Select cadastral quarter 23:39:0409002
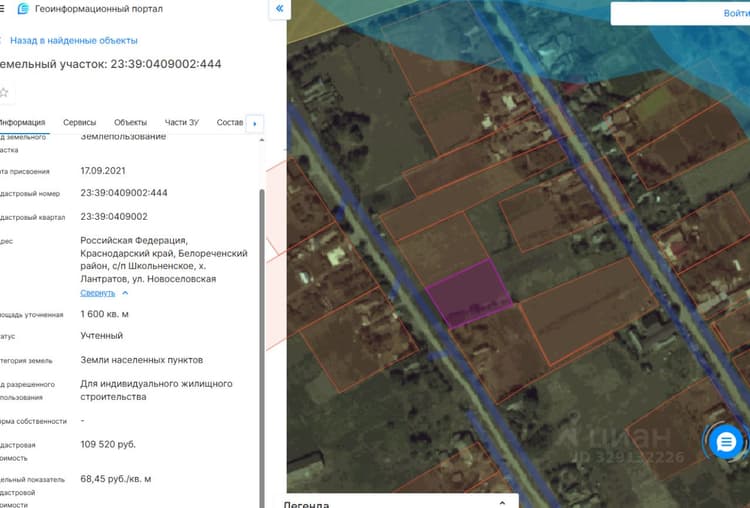This screenshot has width=750, height=508. point(114,217)
